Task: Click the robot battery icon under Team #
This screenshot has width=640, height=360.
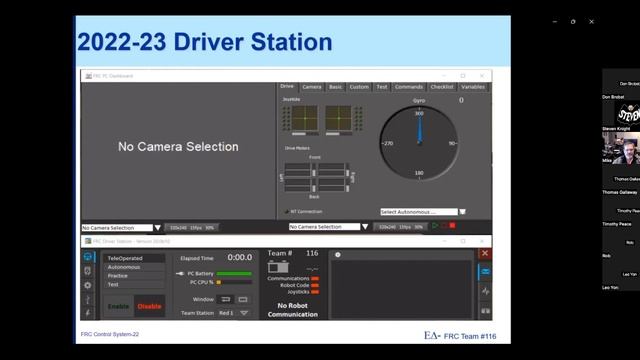Action: click(x=278, y=268)
